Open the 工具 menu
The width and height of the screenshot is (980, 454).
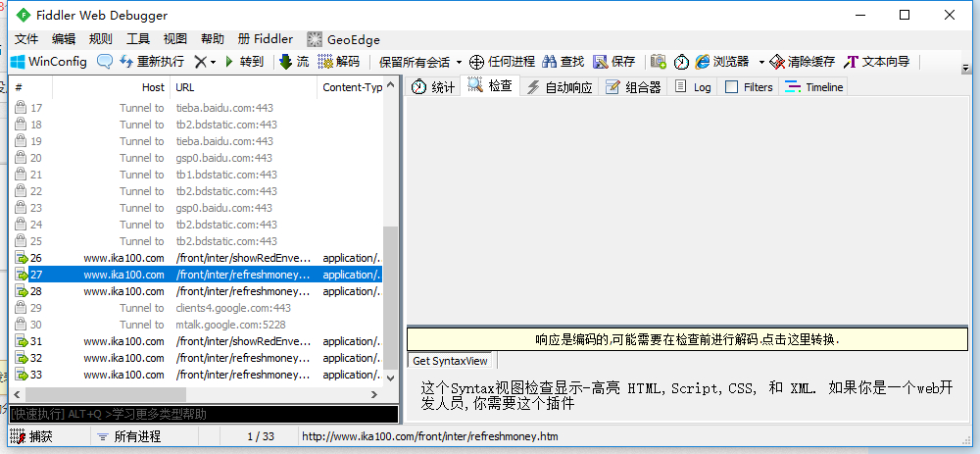138,39
